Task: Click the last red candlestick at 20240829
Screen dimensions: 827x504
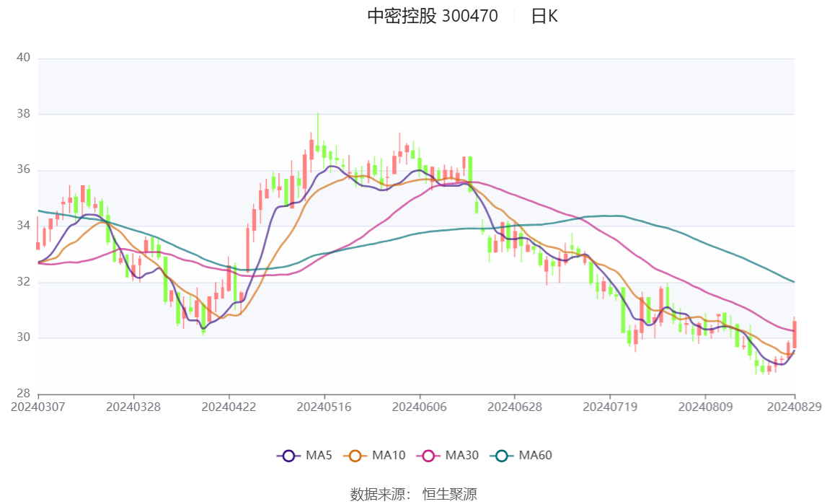Action: click(x=795, y=334)
